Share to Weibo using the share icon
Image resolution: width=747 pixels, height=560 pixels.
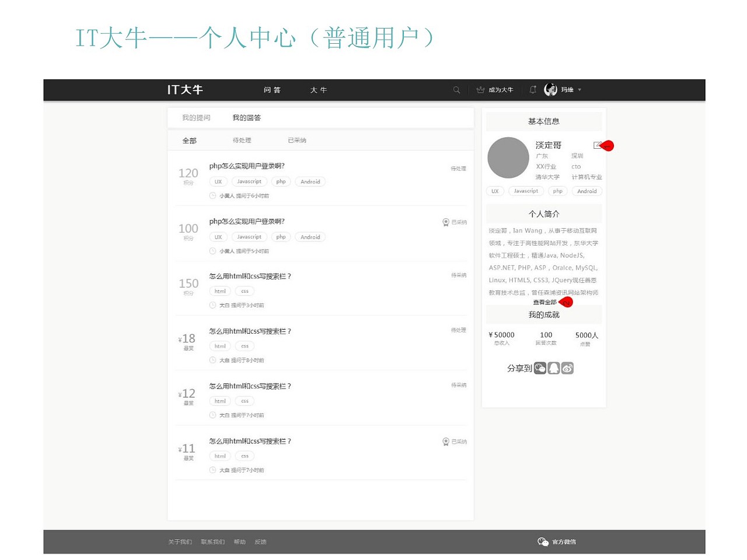click(x=567, y=368)
